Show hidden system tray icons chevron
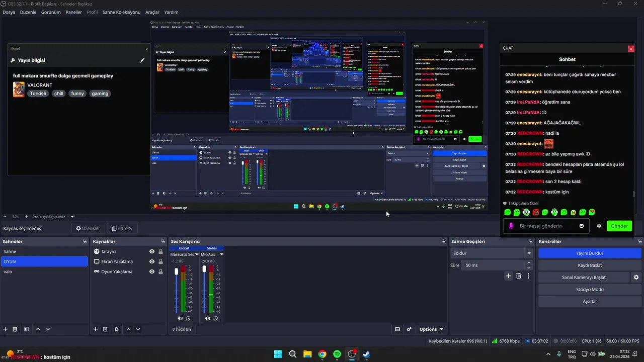 point(548,354)
